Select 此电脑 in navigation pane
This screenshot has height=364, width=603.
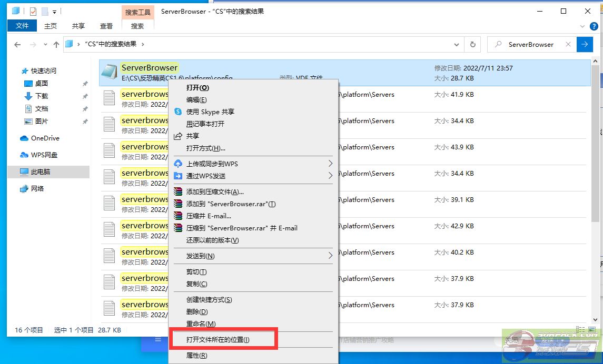[x=40, y=172]
